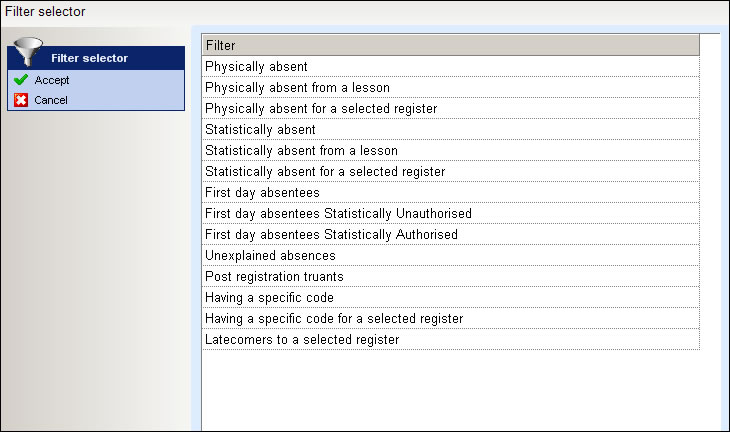Click the green Accept checkmark icon
Screen dimensions: 730x432
point(21,80)
